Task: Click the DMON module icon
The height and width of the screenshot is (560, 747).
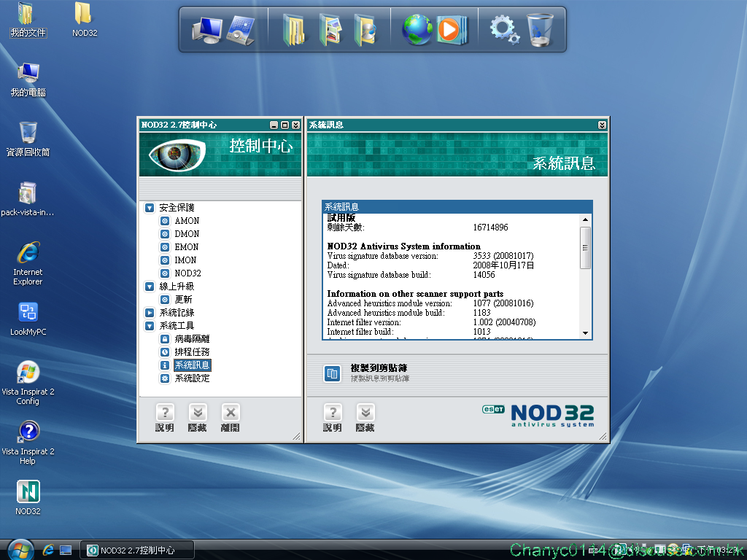Action: click(x=164, y=234)
